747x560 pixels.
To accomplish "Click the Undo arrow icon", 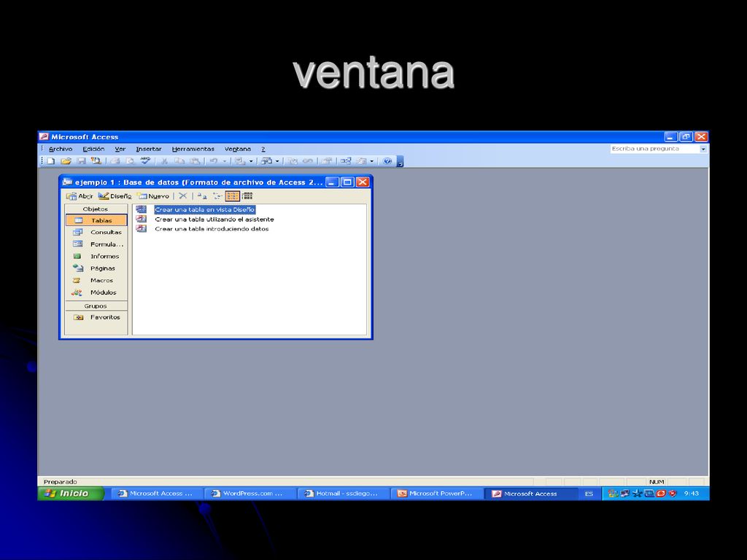I will point(214,161).
